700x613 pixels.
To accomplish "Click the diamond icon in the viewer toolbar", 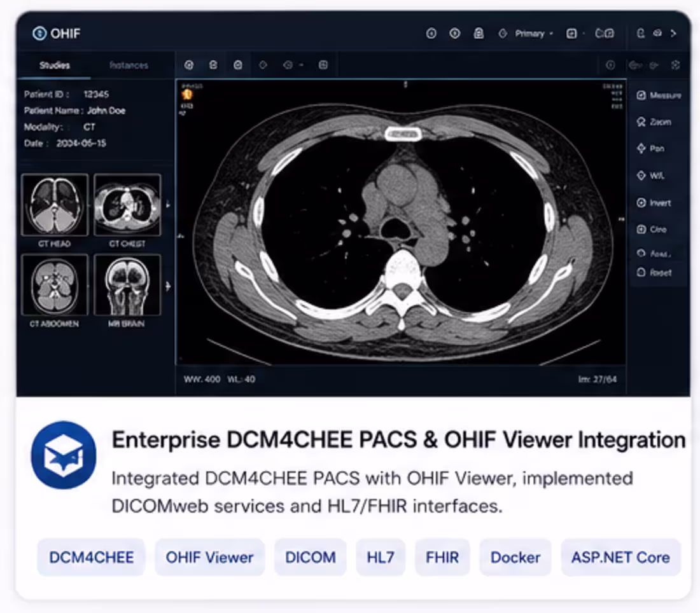I will click(x=263, y=65).
